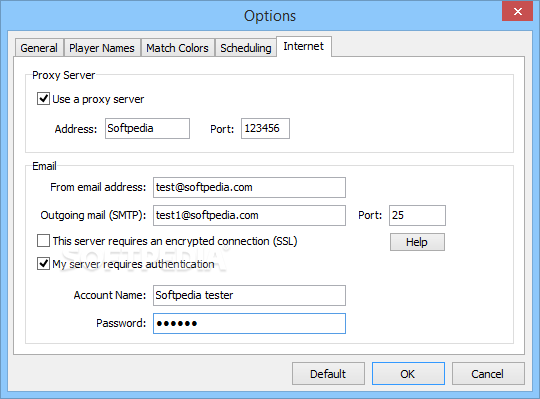Click the proxy Address field

click(147, 128)
